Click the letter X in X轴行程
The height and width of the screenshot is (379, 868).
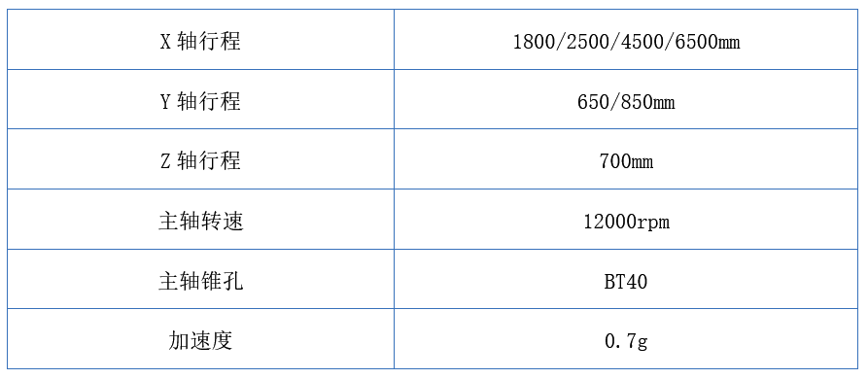tap(165, 43)
